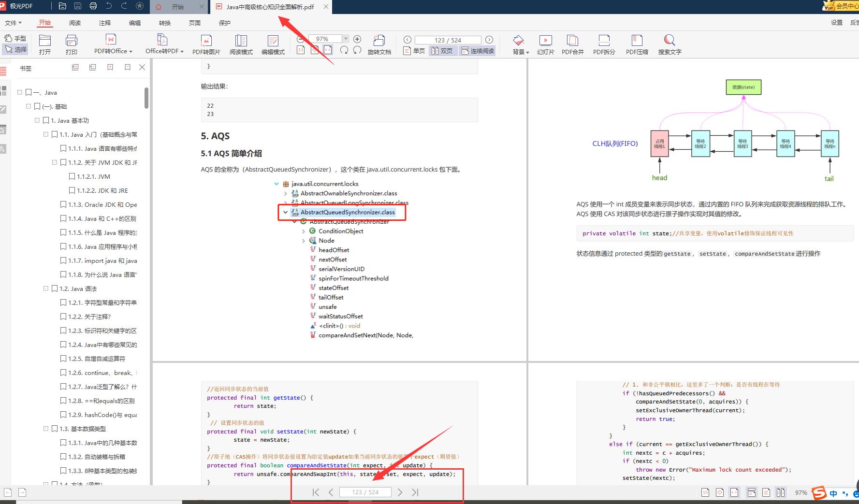Click the bookmark panel vertical scrollbar
This screenshot has width=859, height=504.
coord(146,98)
